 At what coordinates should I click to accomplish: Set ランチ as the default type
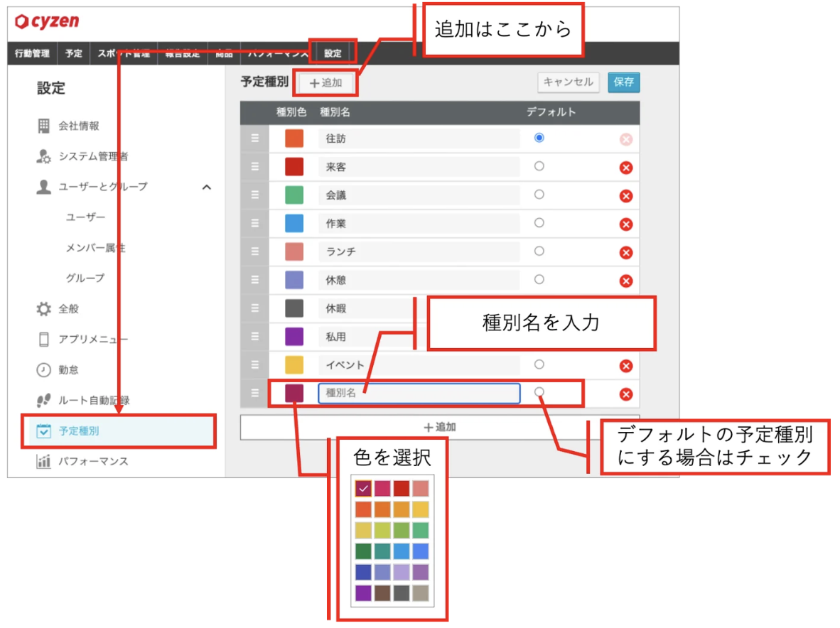point(539,251)
